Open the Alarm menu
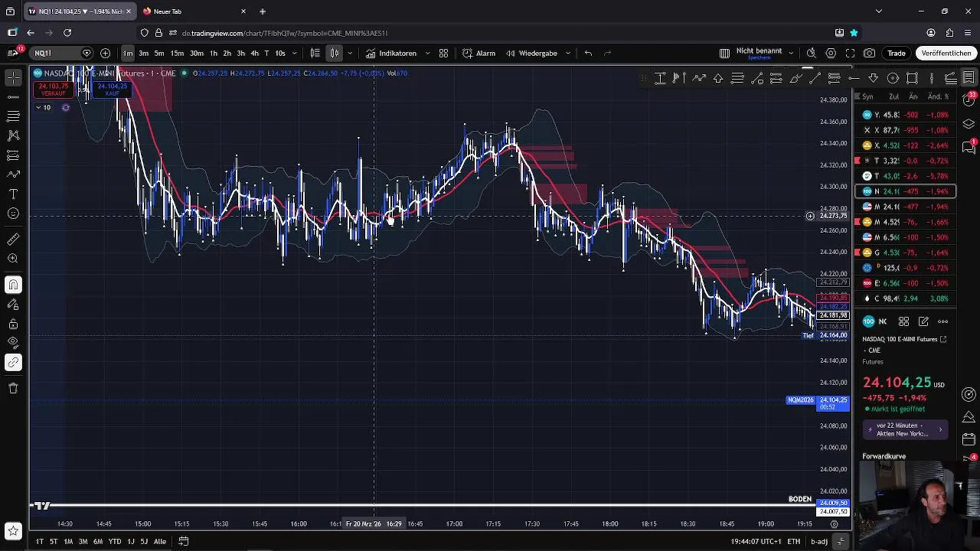This screenshot has width=980, height=551. point(479,53)
